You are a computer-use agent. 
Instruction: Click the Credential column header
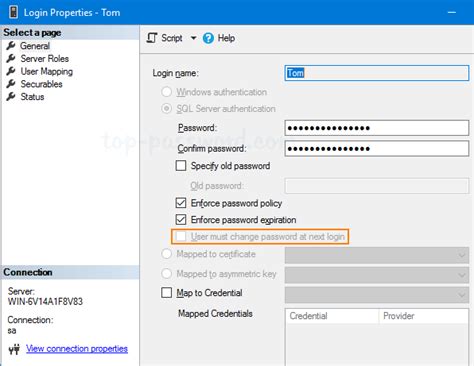(x=332, y=316)
